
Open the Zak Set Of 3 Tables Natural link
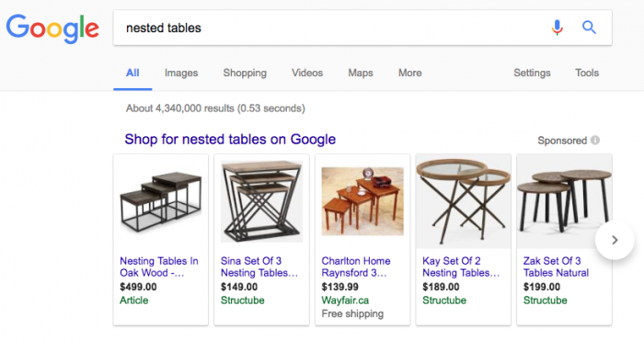click(556, 266)
